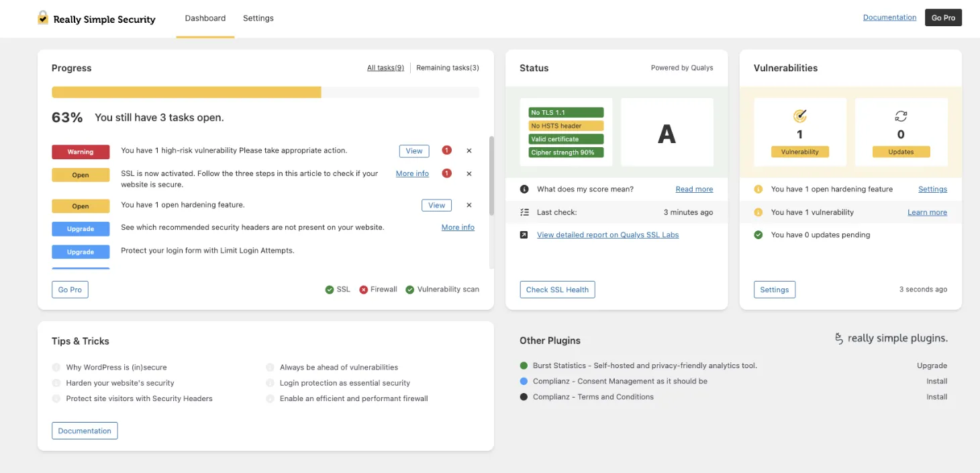Click the yellow Vulnerability count badge

coord(800,152)
